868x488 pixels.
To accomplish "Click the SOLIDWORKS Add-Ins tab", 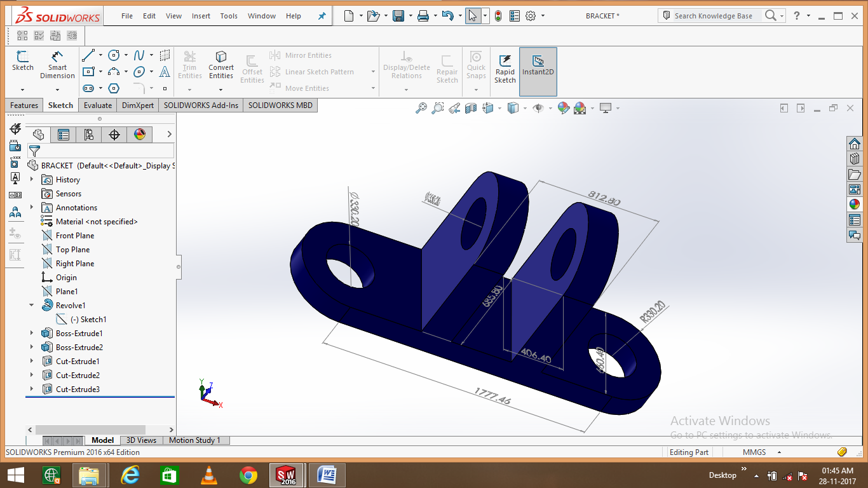I will (x=201, y=105).
